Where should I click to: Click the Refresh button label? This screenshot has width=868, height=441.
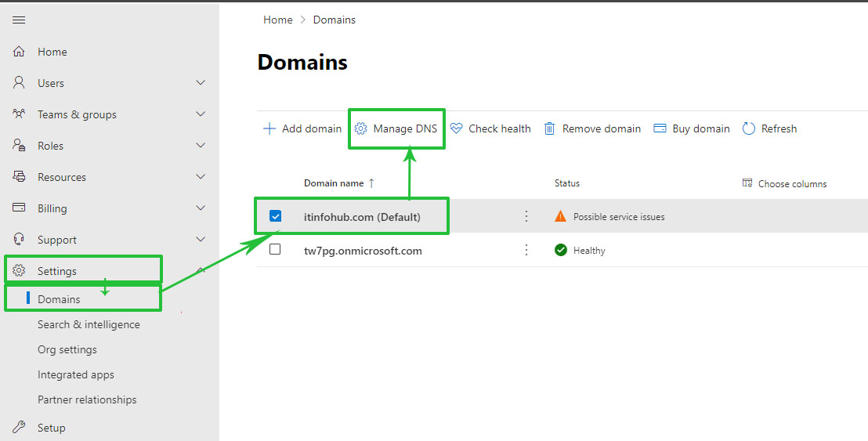click(779, 129)
